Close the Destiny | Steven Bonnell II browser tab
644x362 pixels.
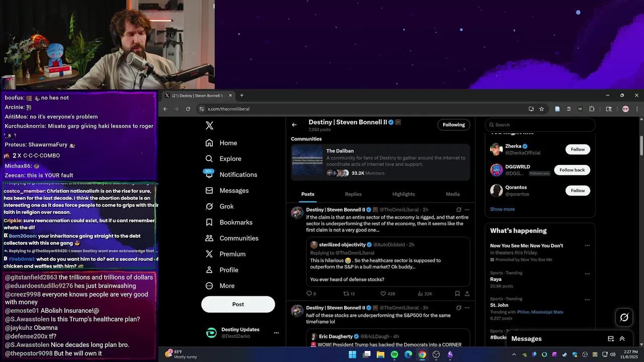[x=230, y=96]
